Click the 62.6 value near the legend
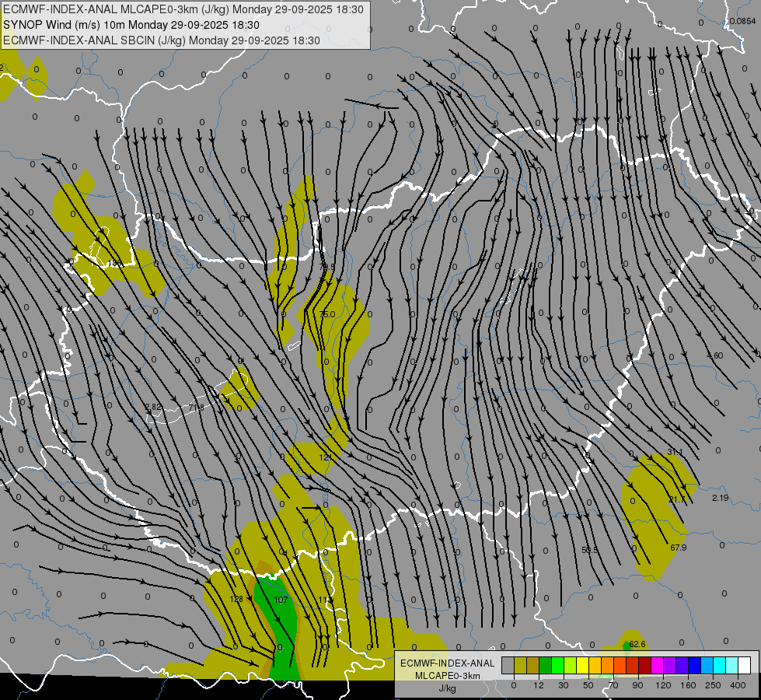This screenshot has width=761, height=700. [x=637, y=644]
